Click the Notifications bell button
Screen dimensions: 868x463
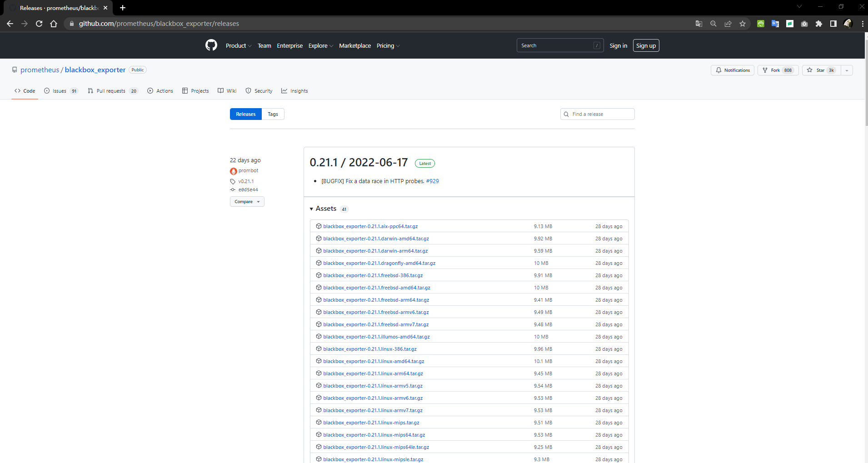tap(733, 70)
